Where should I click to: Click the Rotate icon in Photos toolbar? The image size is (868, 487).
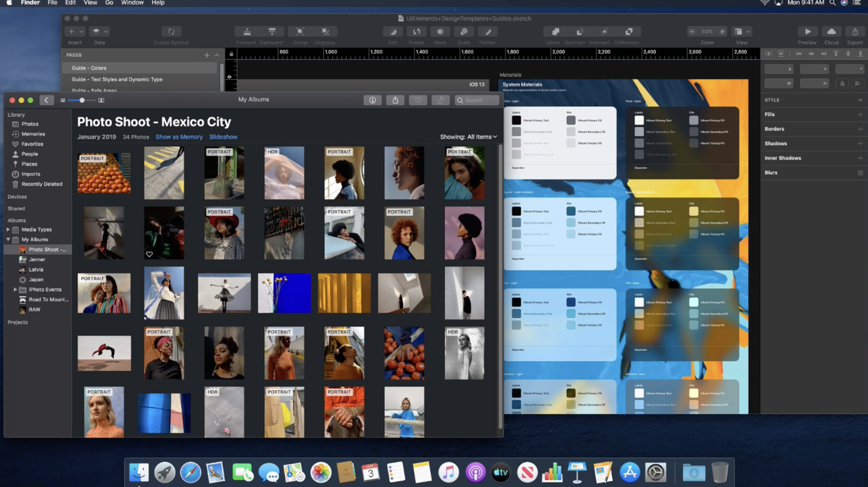pyautogui.click(x=440, y=100)
